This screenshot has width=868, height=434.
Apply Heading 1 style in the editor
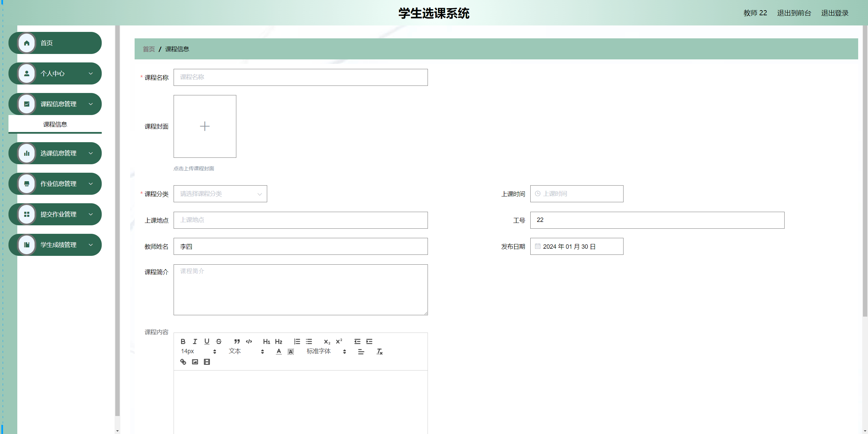click(x=267, y=342)
